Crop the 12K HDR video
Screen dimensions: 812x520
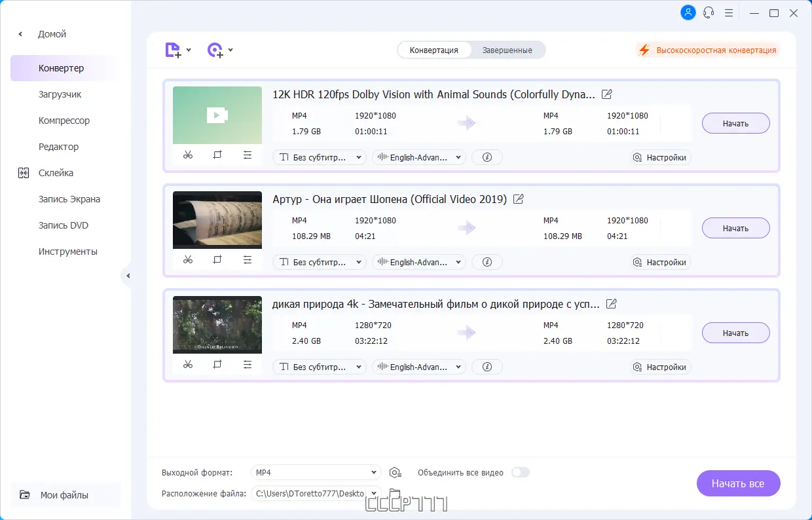pyautogui.click(x=217, y=155)
